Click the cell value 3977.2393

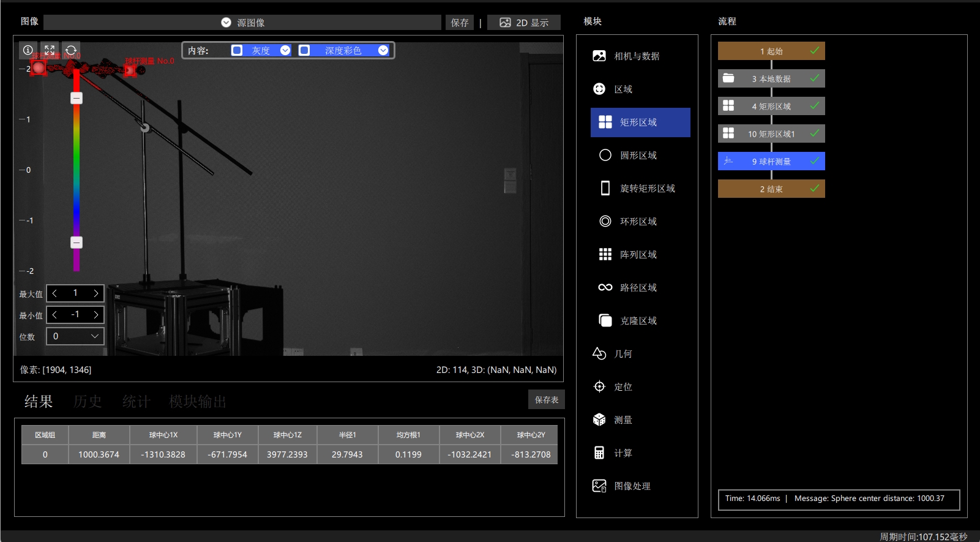click(287, 454)
